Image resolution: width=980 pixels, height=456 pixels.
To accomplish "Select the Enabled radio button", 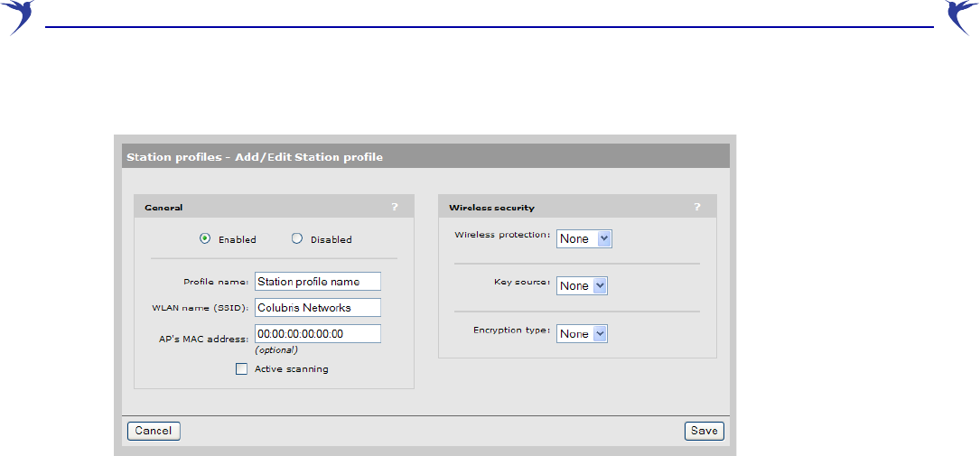I will (204, 238).
